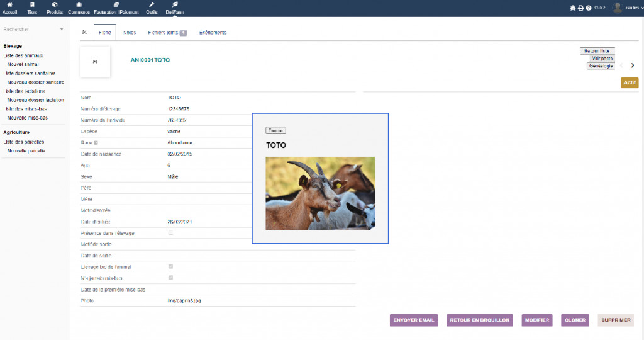The width and height of the screenshot is (644, 340).
Task: Click the Race help info icon
Action: point(96,143)
